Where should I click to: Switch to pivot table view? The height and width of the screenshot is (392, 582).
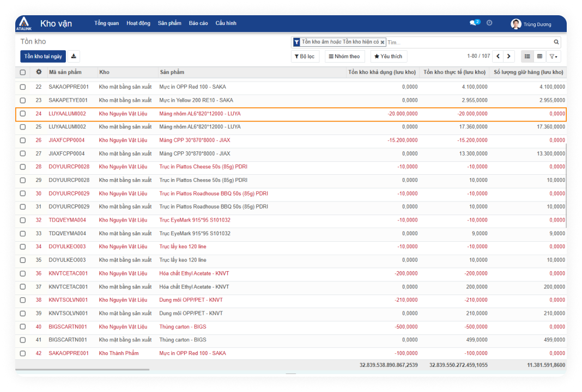[x=539, y=56]
